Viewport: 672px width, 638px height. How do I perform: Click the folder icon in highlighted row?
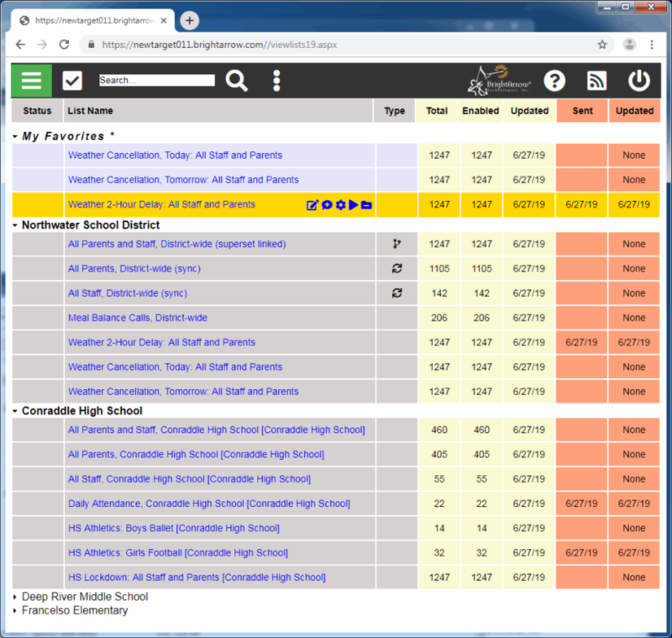click(x=367, y=205)
